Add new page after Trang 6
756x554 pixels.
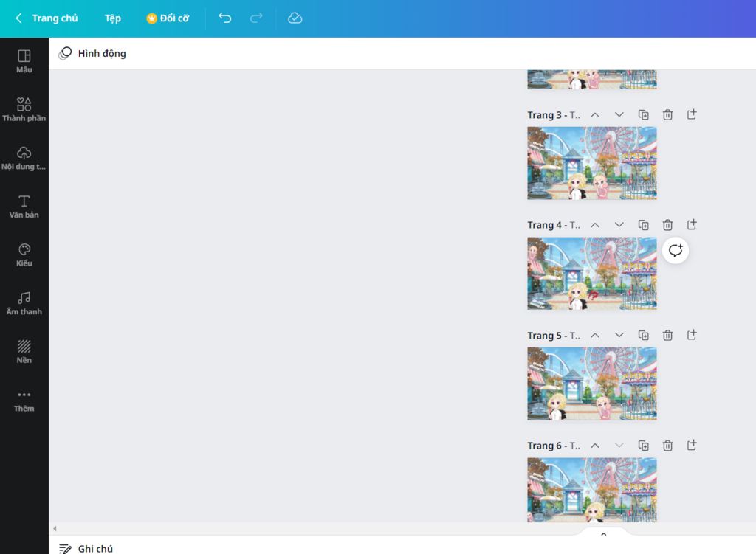pos(691,445)
